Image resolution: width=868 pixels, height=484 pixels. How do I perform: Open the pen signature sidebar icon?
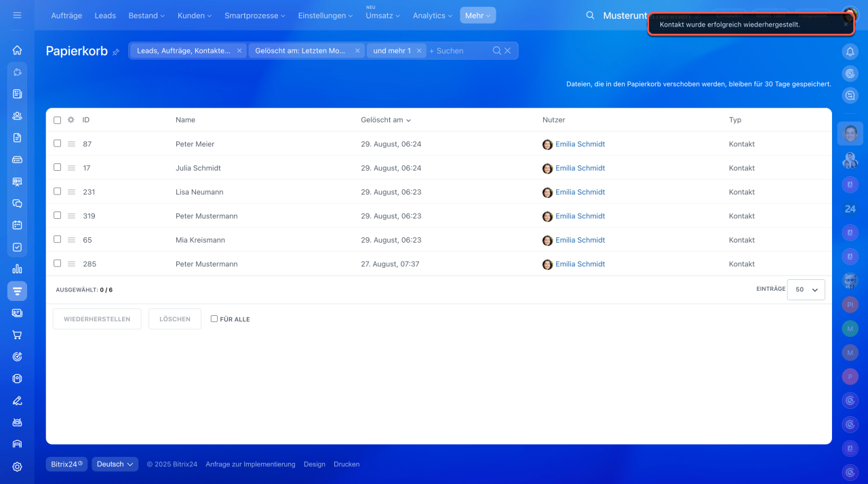pyautogui.click(x=17, y=401)
